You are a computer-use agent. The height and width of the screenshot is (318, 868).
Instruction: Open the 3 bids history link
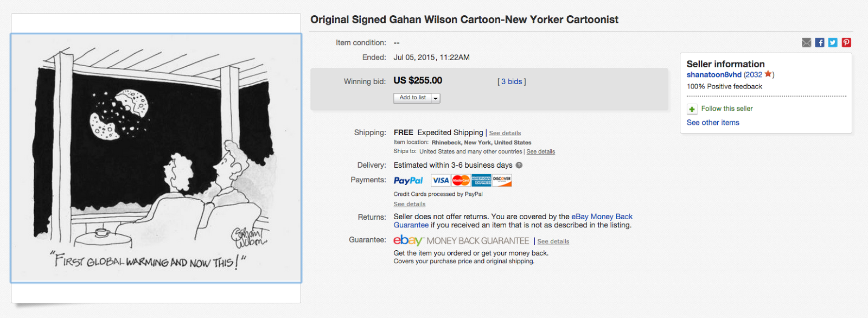pos(512,82)
